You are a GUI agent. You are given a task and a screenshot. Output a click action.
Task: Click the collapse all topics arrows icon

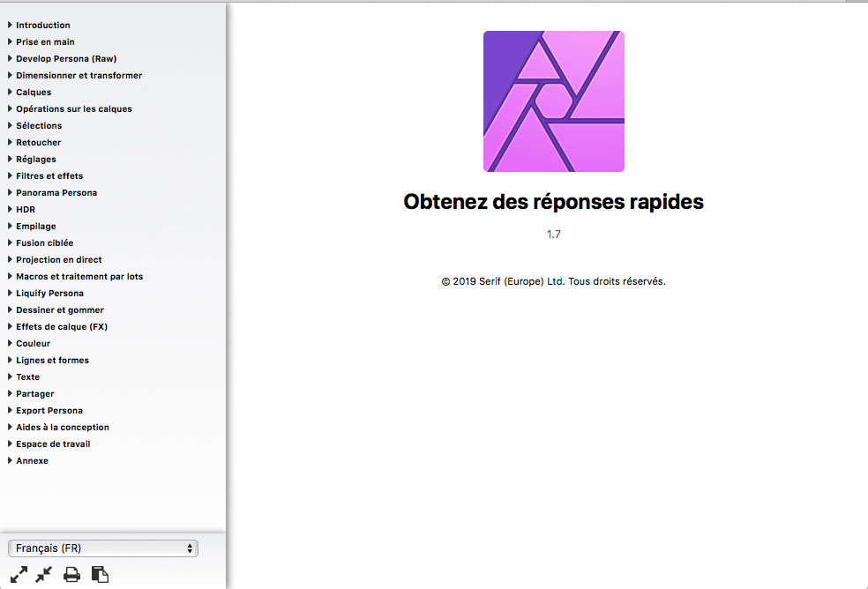click(x=44, y=574)
